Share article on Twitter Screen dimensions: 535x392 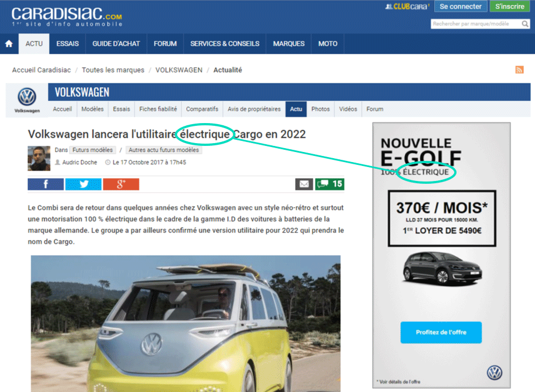83,184
